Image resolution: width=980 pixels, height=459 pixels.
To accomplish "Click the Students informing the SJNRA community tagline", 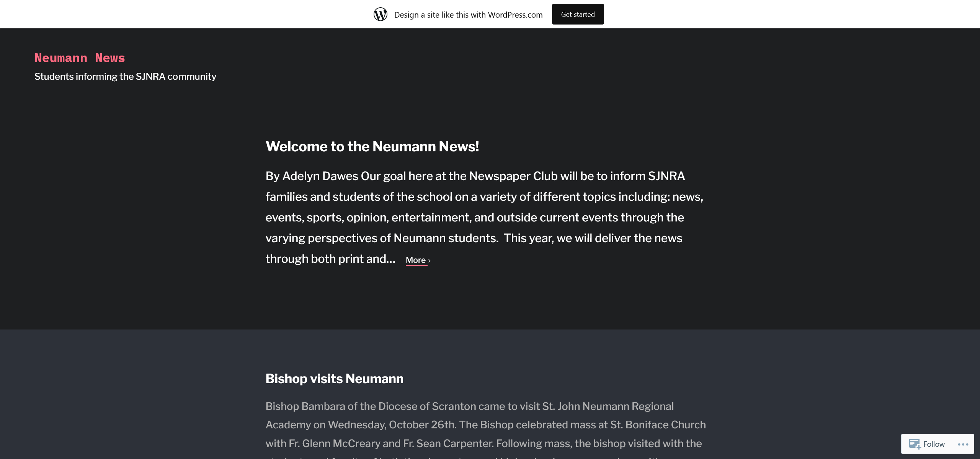I will 125,76.
